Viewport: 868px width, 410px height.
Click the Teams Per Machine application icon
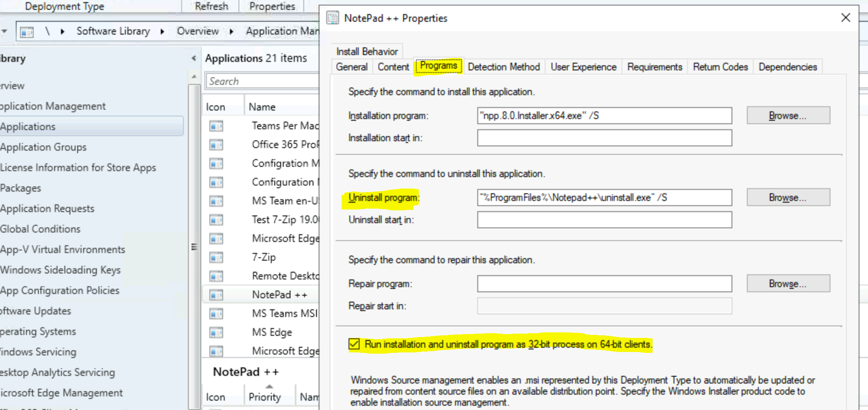[x=216, y=125]
